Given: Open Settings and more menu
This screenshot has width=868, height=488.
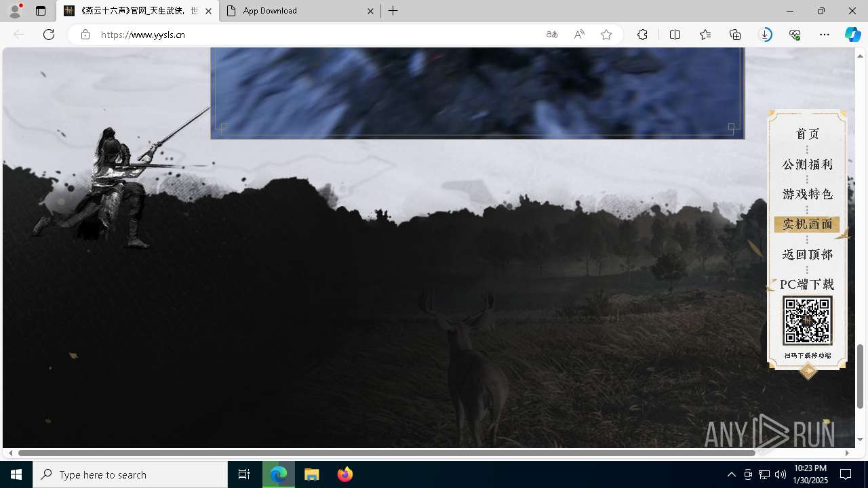Looking at the screenshot, I should click(x=825, y=35).
